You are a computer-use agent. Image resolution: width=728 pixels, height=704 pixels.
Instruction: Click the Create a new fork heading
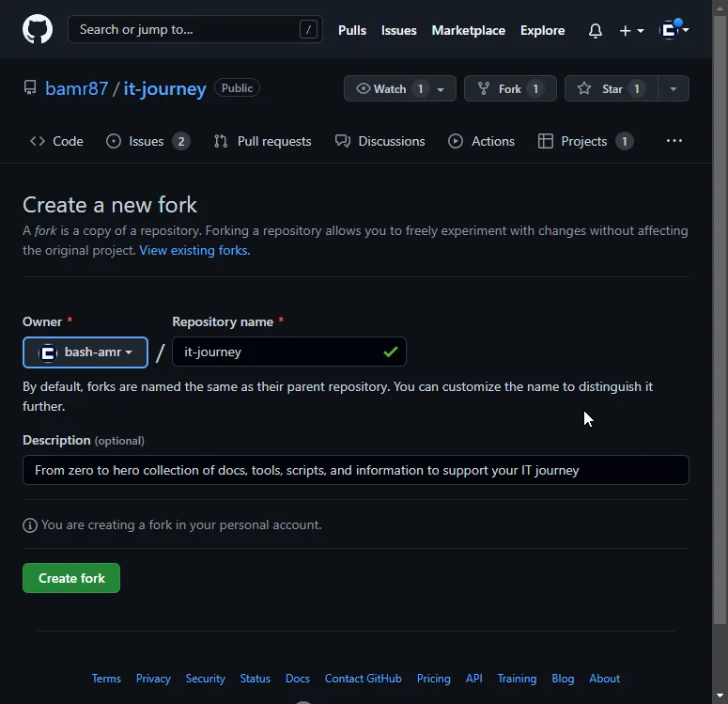click(110, 205)
